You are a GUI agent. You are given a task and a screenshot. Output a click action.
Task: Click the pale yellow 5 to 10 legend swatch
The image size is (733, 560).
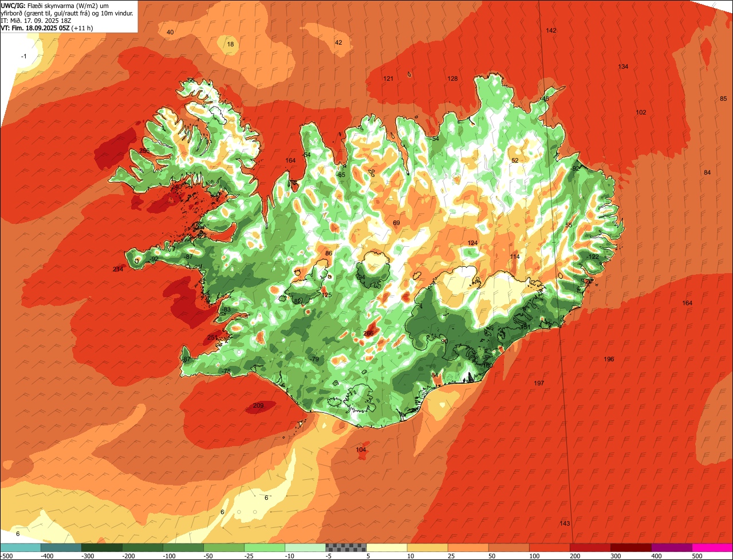(387, 548)
